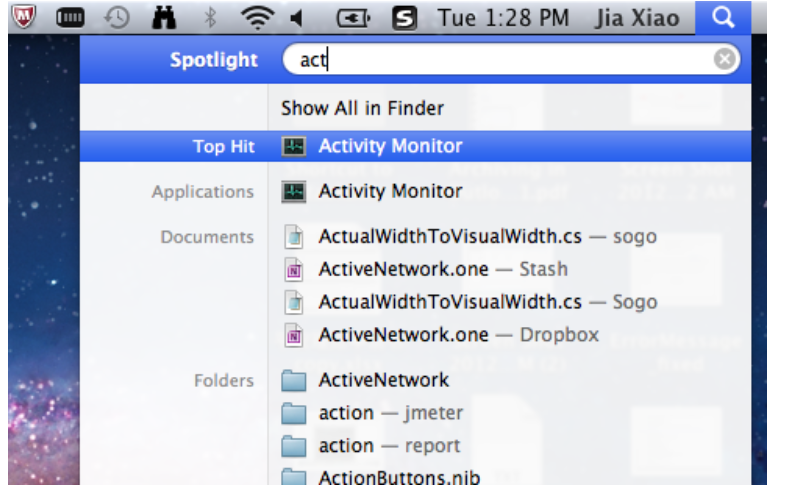Click Activity Monitor icon under Applications
This screenshot has width=793, height=503.
tap(294, 191)
